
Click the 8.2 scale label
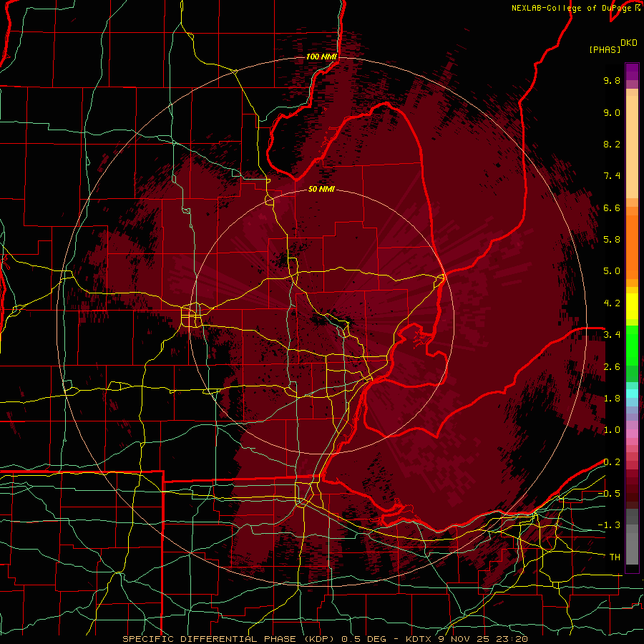coord(612,144)
